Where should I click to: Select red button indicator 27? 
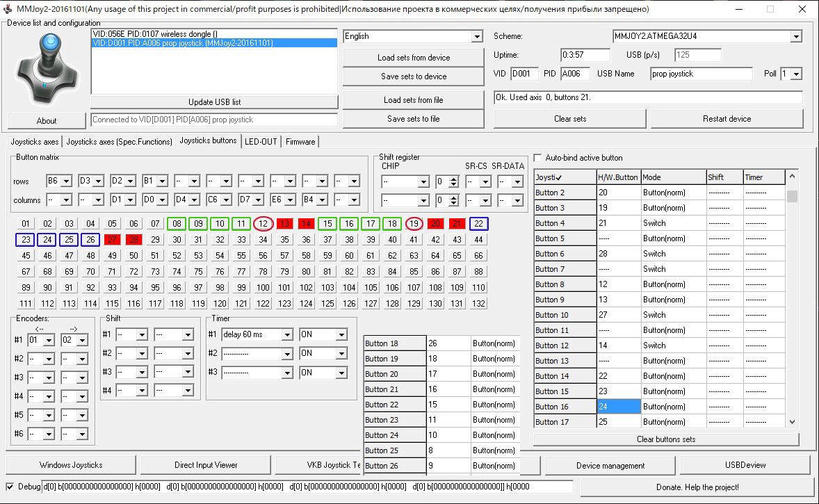[x=112, y=240]
